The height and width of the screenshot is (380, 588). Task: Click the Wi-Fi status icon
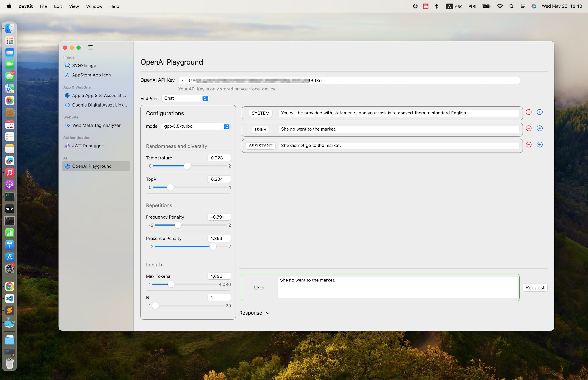(x=500, y=6)
